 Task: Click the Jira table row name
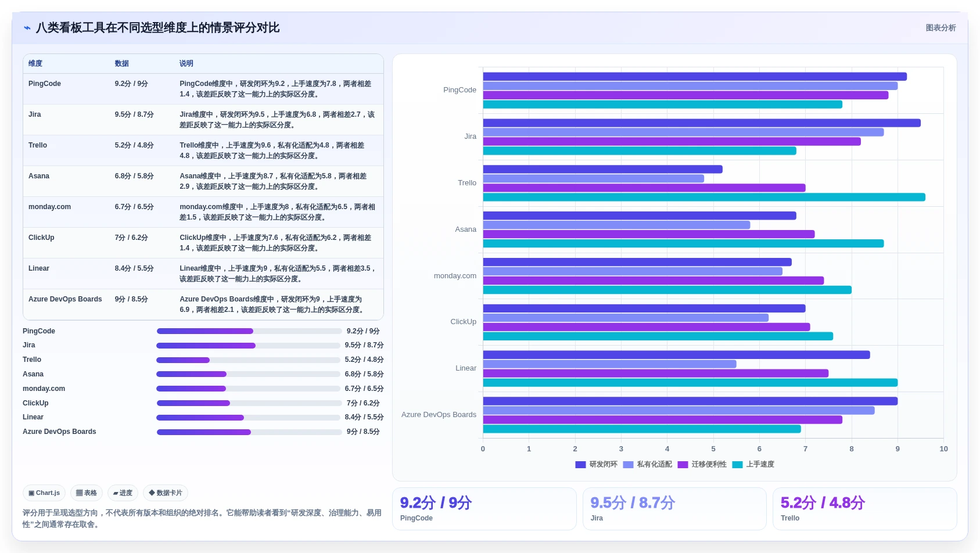click(x=35, y=114)
